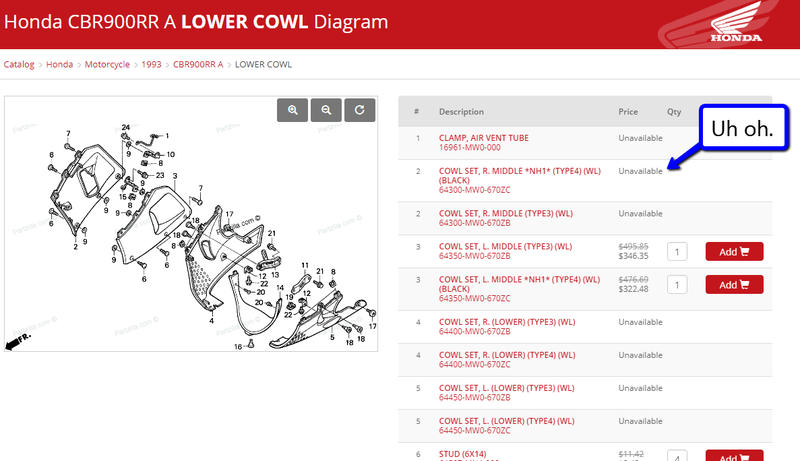Screen dimensions: 800x461
Task: Add COWL SET, L. MIDDLE (TYPE3) to cart
Action: 734,251
